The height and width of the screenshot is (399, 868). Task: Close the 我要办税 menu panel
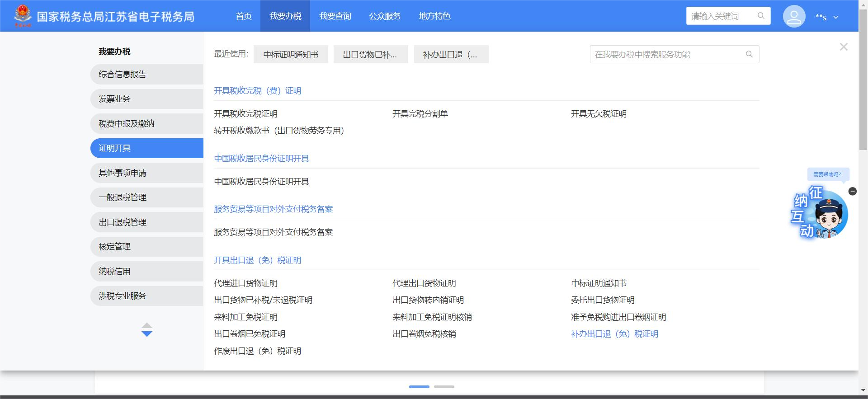click(843, 47)
